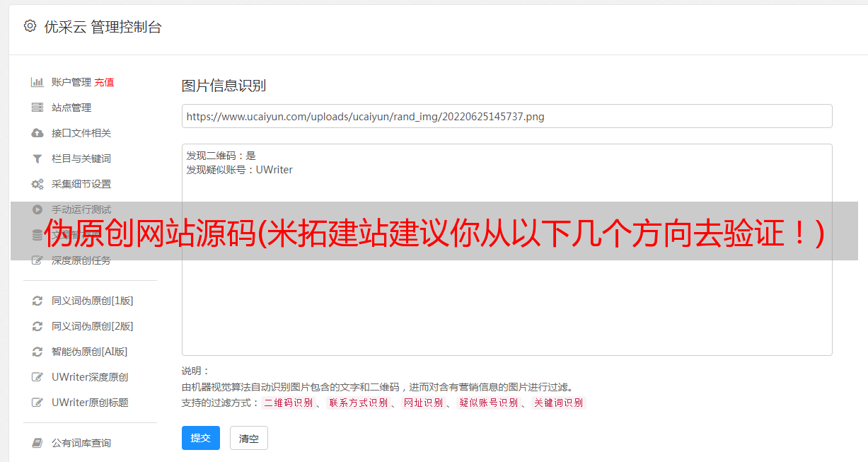Click the 疑似账号识别 filter tag
This screenshot has width=868, height=462.
click(x=489, y=403)
